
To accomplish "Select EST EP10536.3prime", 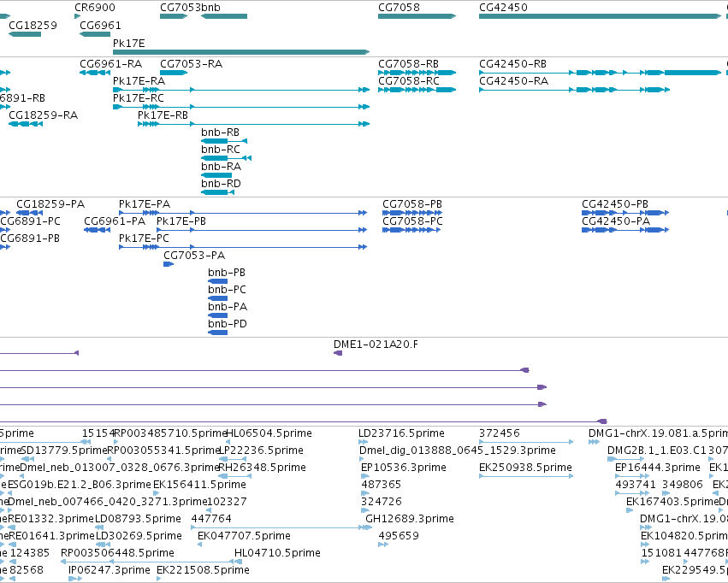I will (x=365, y=476).
